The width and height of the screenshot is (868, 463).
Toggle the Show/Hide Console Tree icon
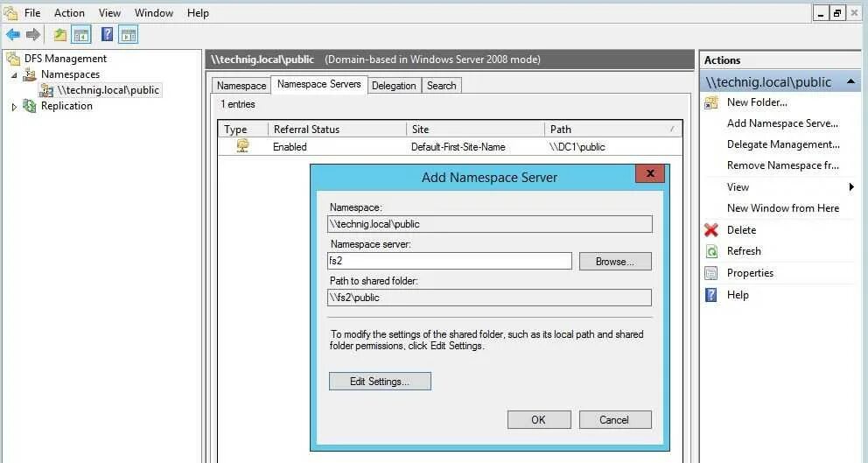tap(81, 35)
